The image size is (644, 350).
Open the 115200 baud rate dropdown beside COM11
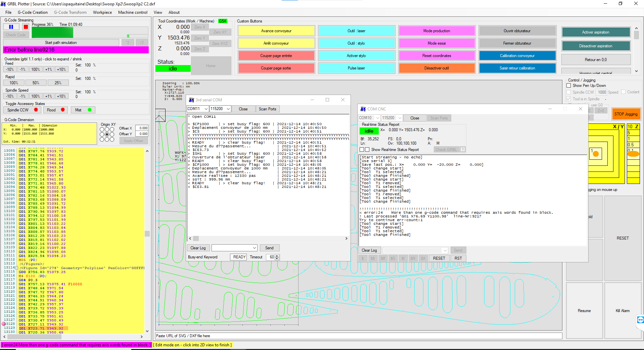(228, 109)
